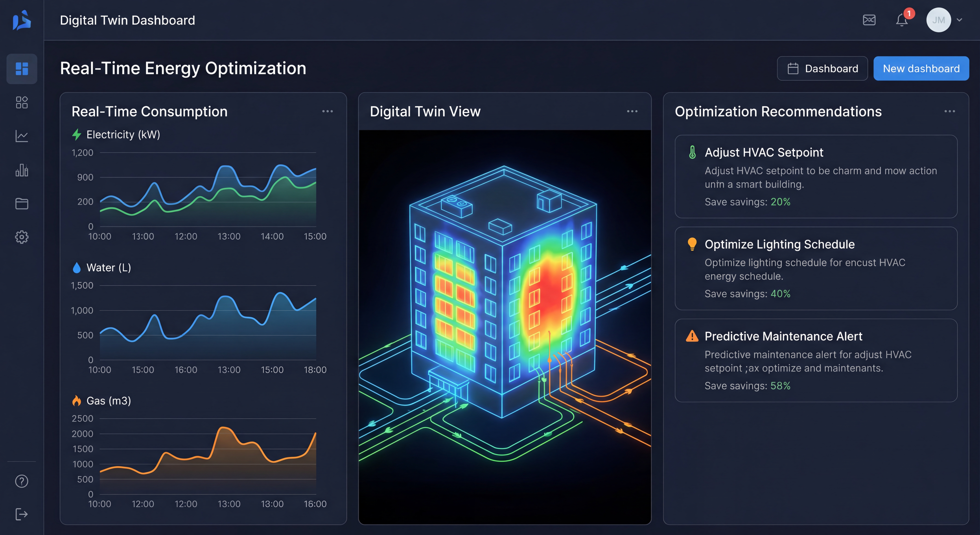
Task: Log out using the sidebar exit icon
Action: 22,514
